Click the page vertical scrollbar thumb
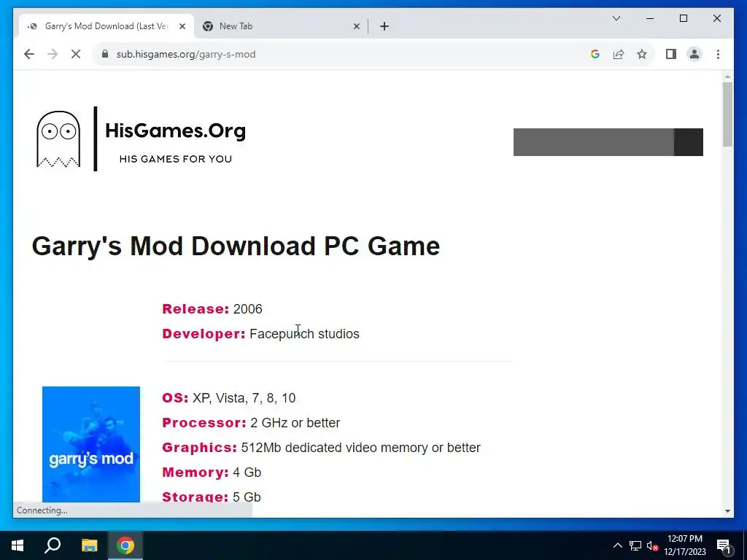This screenshot has height=560, width=747. click(727, 114)
